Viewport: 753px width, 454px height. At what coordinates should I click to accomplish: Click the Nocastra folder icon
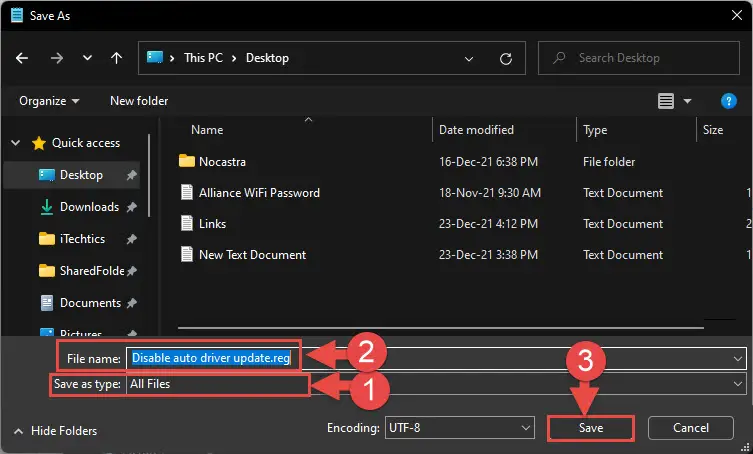[x=186, y=161]
